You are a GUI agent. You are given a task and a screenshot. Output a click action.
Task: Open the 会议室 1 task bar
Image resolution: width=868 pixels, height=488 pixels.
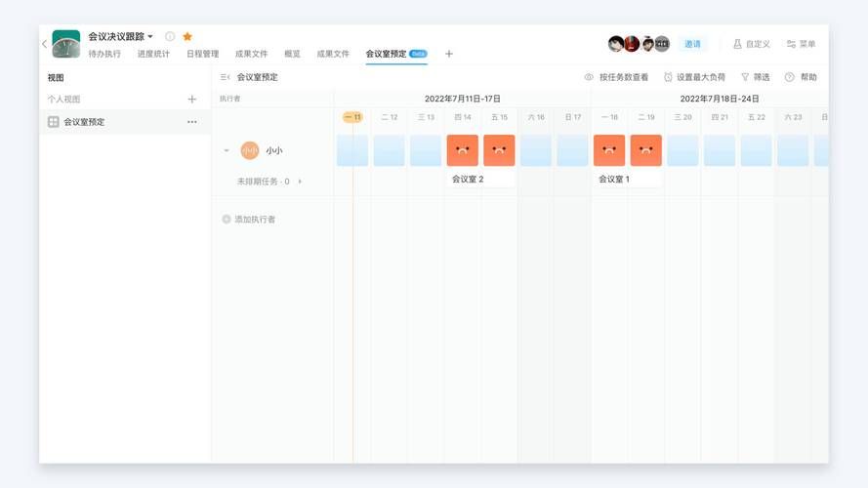tap(628, 179)
